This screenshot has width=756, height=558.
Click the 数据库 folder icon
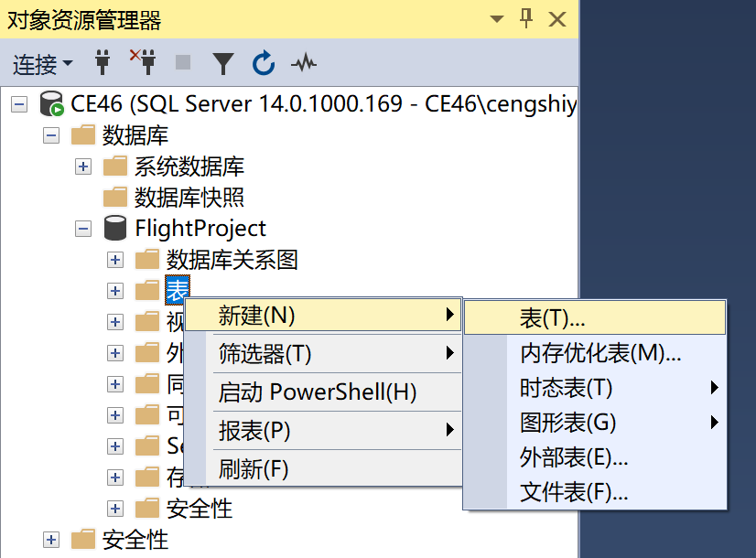click(83, 134)
